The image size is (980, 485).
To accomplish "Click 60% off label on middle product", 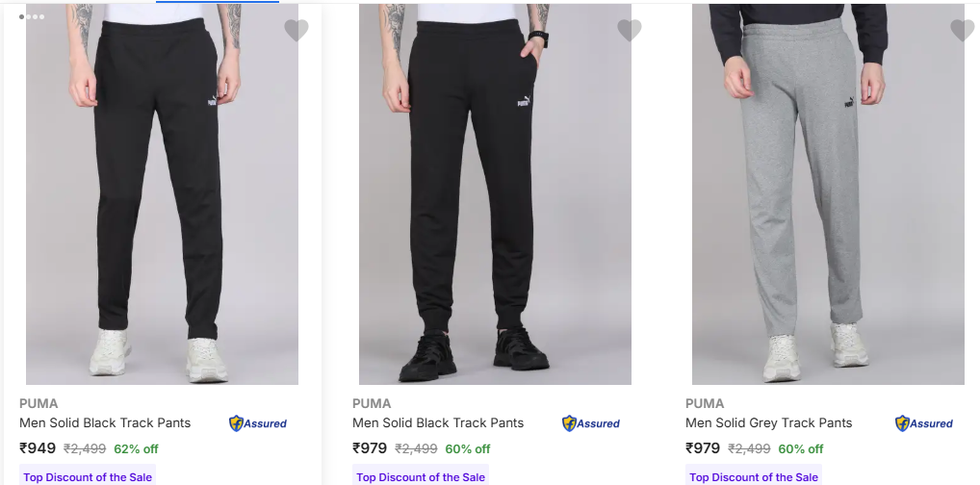I will pyautogui.click(x=468, y=448).
